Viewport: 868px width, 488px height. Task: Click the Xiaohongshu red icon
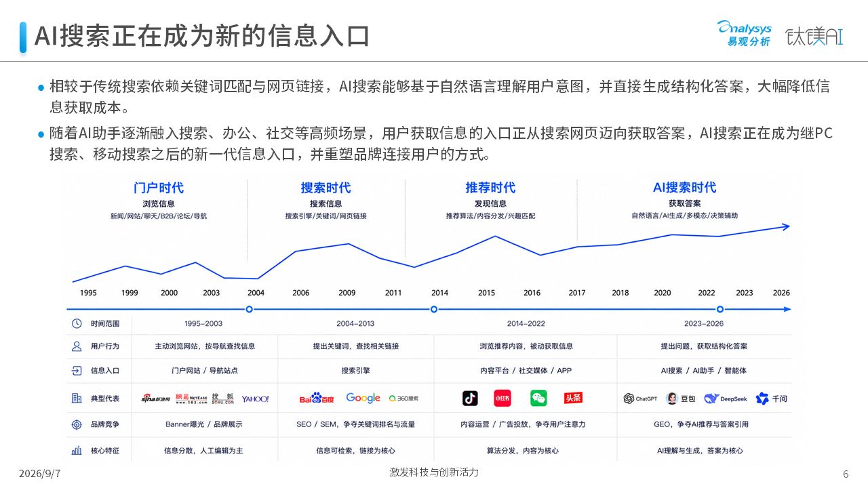(502, 398)
